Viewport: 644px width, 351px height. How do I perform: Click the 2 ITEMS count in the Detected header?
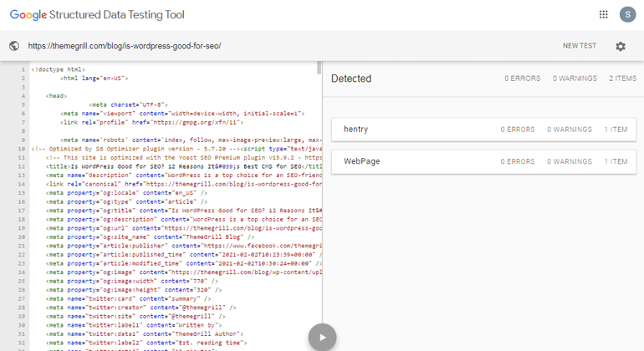pos(622,79)
